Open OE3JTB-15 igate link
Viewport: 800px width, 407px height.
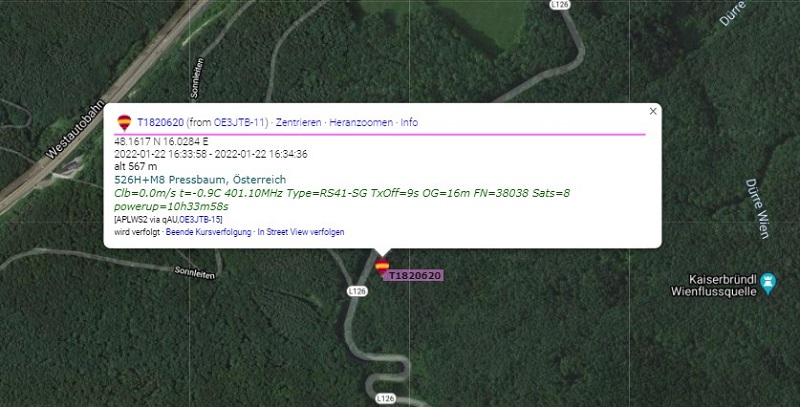(201, 220)
